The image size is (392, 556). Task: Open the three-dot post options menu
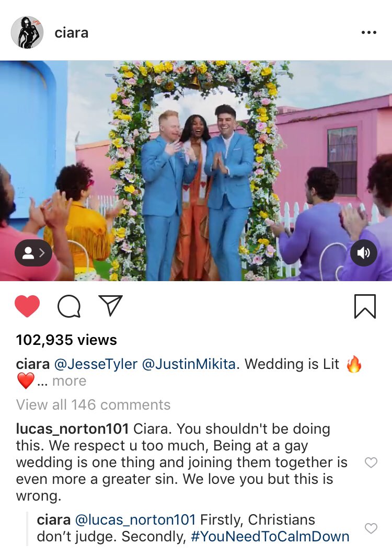pos(368,32)
